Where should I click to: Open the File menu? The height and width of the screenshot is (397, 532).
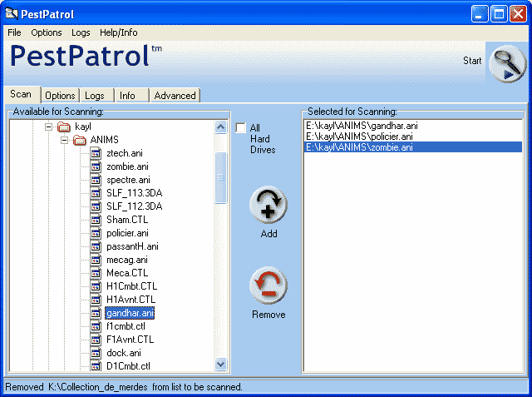pyautogui.click(x=14, y=32)
